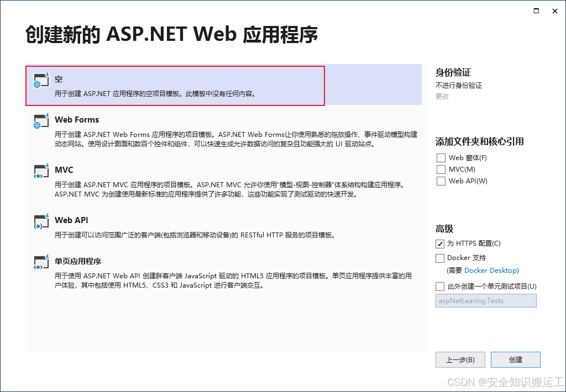Screen dimensions: 566x392
Task: Choose the MVC template title
Action: (x=64, y=170)
